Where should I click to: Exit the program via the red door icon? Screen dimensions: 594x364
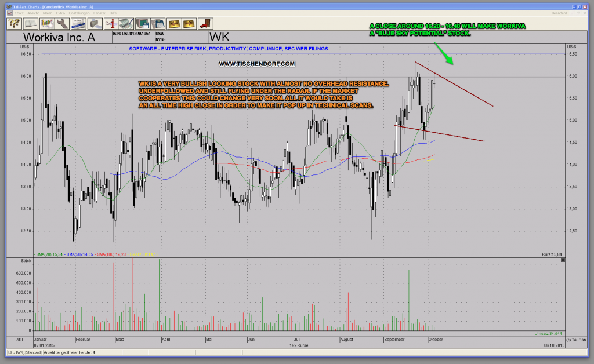coord(205,23)
